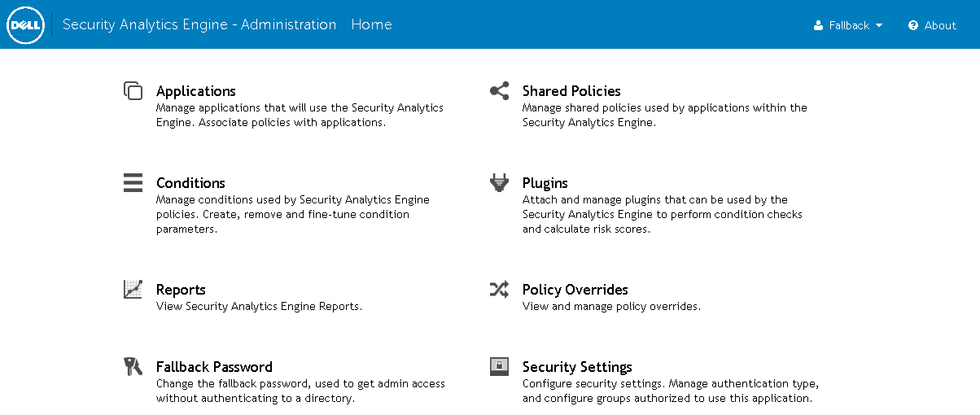Open the About menu item
This screenshot has width=980, height=415.
pyautogui.click(x=940, y=25)
